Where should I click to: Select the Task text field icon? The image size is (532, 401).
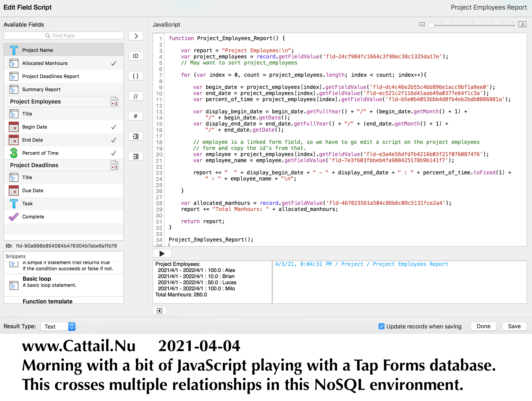14,204
